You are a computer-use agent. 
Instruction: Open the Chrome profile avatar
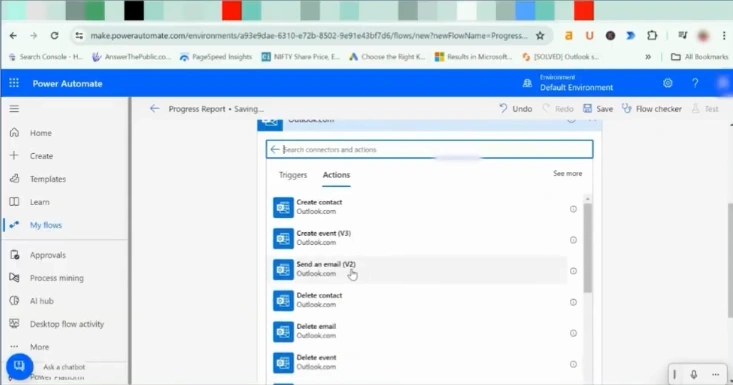703,36
